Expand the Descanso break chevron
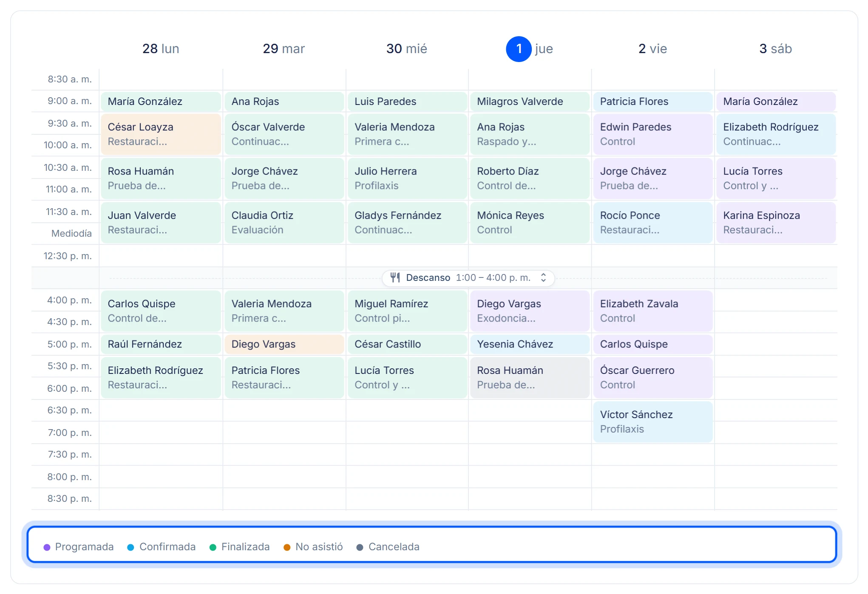868x594 pixels. click(x=543, y=277)
